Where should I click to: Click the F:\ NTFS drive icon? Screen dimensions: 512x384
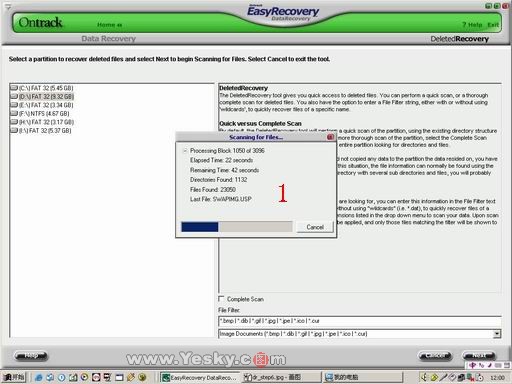point(14,113)
